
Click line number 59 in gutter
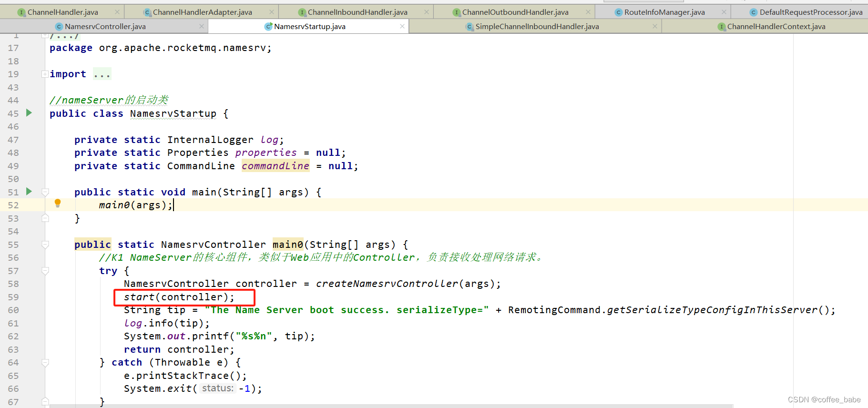[x=13, y=297]
